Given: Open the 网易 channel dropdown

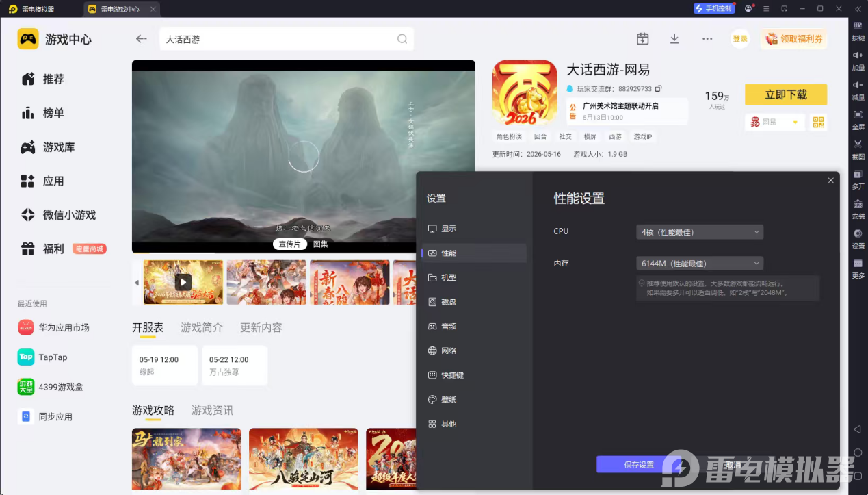Looking at the screenshot, I should pyautogui.click(x=775, y=122).
